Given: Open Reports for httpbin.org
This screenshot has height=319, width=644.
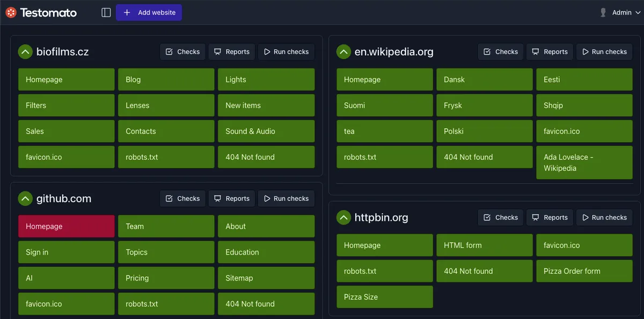Looking at the screenshot, I should (550, 218).
